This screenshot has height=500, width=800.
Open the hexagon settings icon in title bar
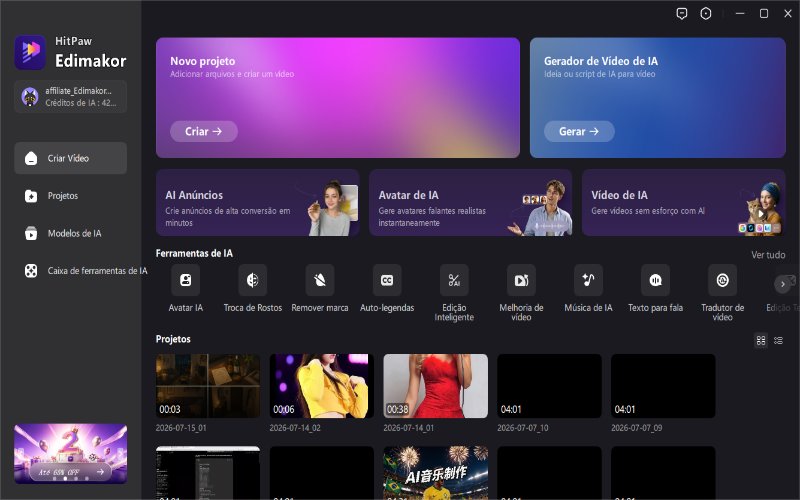click(x=706, y=14)
